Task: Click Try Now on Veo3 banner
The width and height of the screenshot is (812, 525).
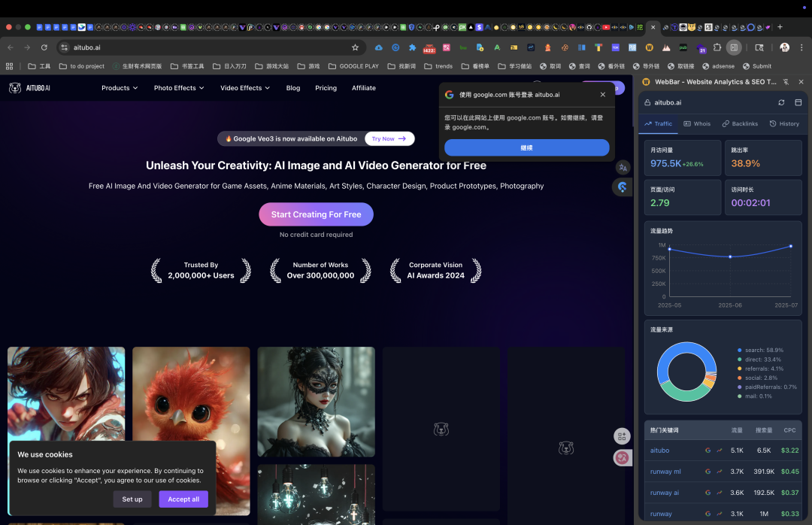Action: click(389, 139)
